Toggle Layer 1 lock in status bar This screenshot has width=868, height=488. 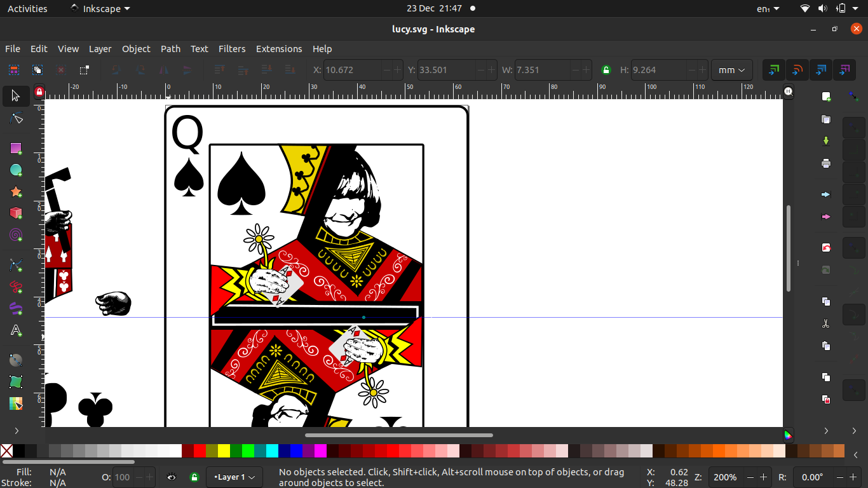click(194, 477)
